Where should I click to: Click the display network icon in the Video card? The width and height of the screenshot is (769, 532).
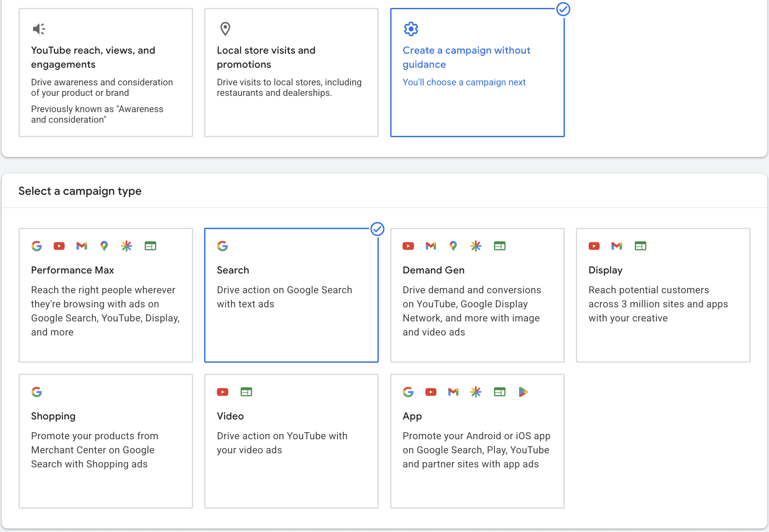pos(246,392)
